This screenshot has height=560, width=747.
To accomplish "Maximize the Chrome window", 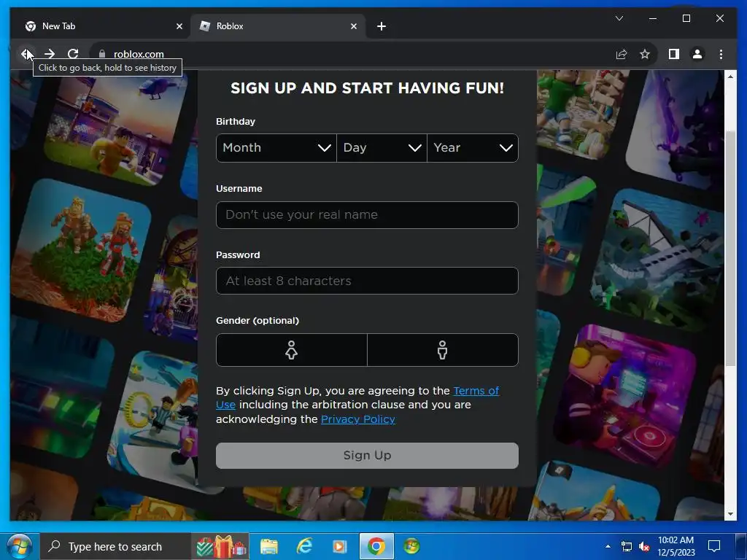I will coord(686,18).
